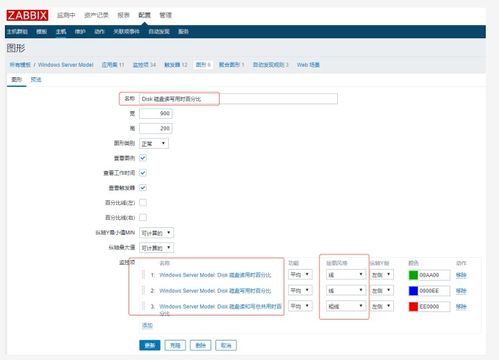Toggle the 查看图例 checkbox

pos(143,158)
